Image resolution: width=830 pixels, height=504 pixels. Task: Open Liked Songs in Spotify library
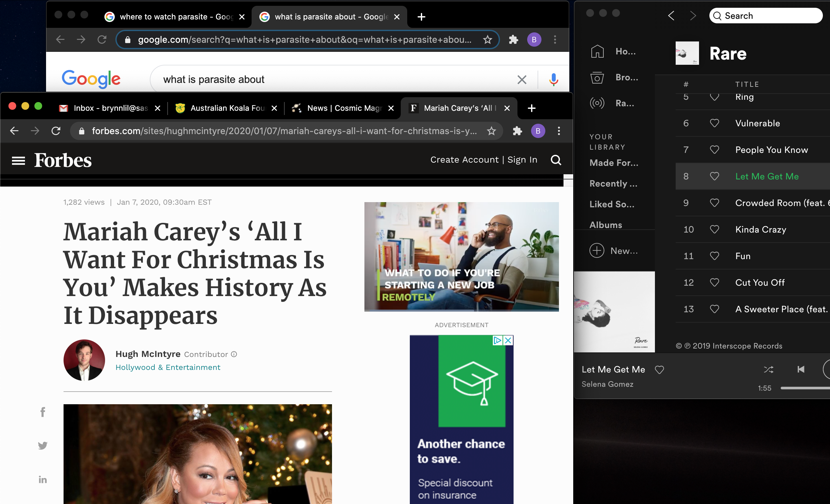pos(612,204)
